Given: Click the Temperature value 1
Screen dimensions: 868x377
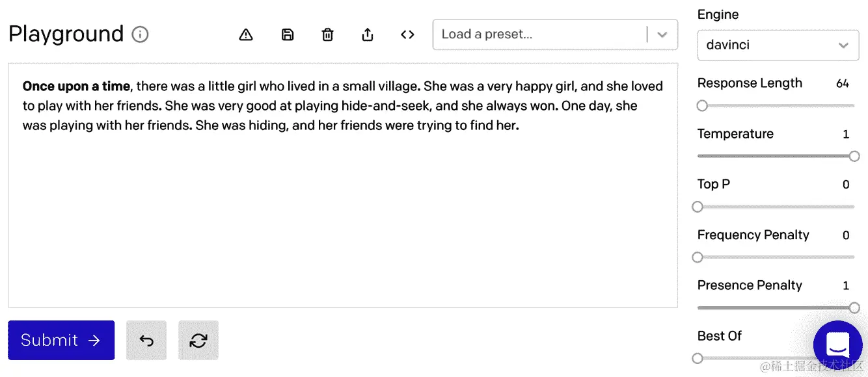Looking at the screenshot, I should point(846,134).
